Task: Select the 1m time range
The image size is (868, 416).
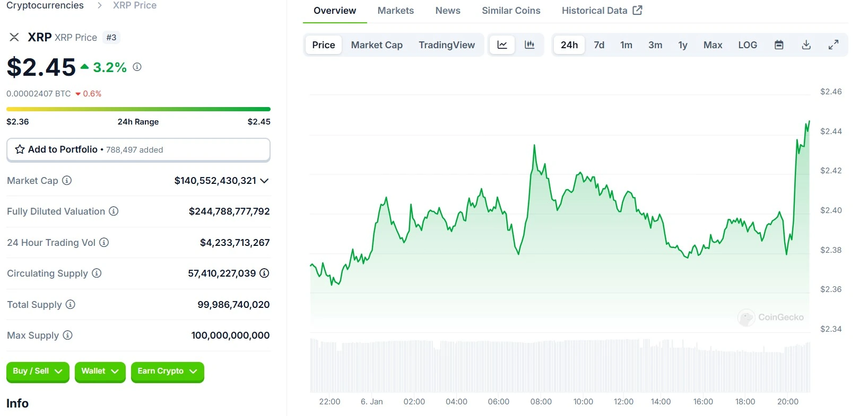Action: (x=626, y=45)
